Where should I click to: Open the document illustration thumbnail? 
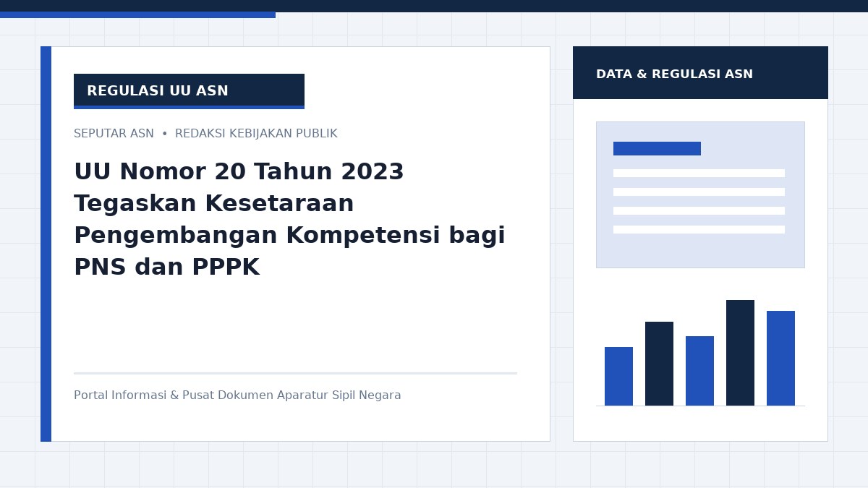coord(700,194)
